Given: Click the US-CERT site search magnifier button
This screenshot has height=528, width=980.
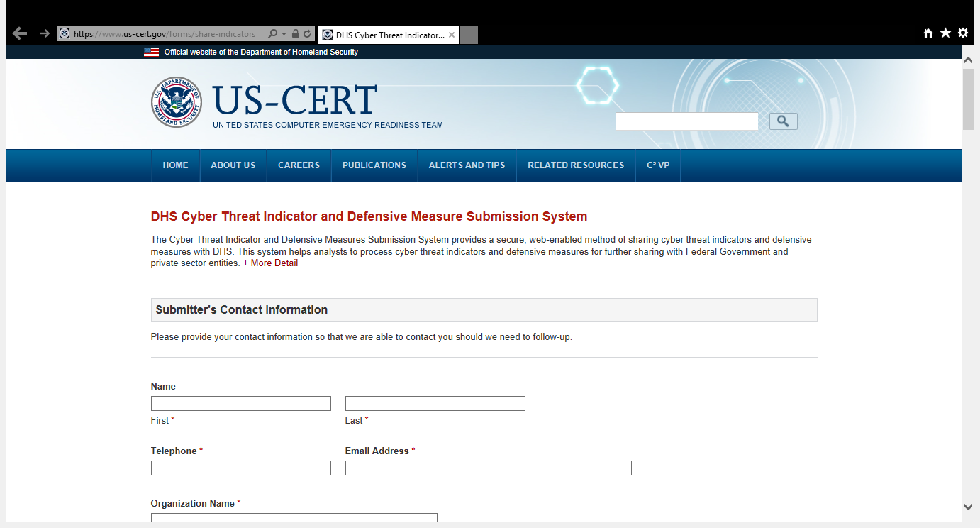Looking at the screenshot, I should (783, 121).
